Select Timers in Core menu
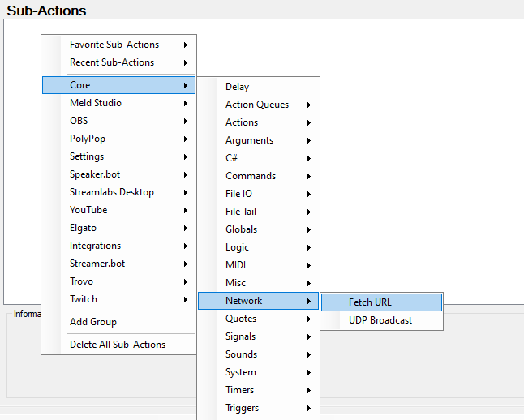Image resolution: width=524 pixels, height=420 pixels. (x=239, y=390)
